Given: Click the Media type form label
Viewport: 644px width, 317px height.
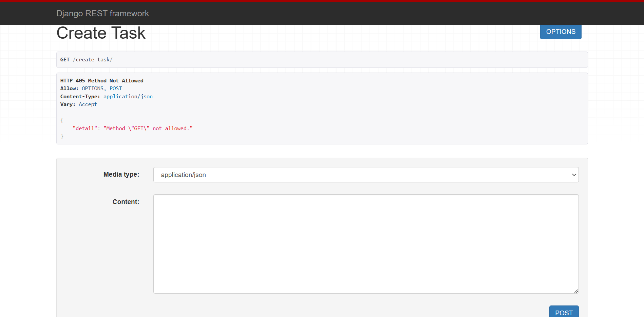Looking at the screenshot, I should 121,174.
